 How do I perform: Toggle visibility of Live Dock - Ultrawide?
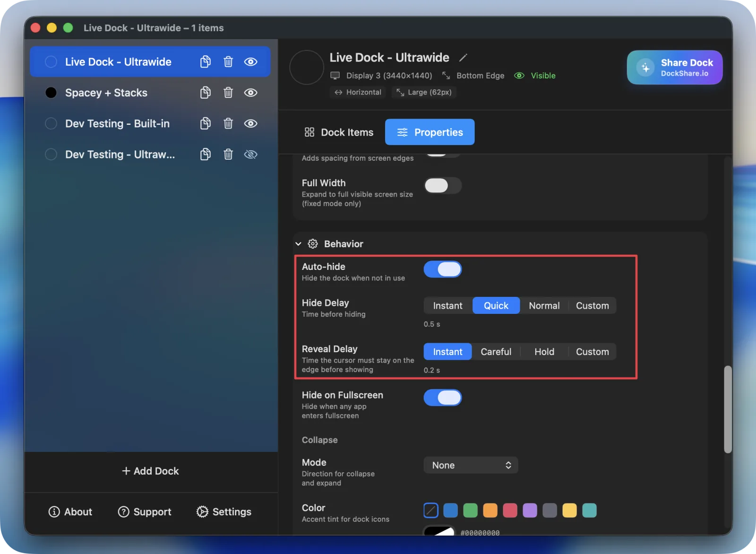pos(250,61)
